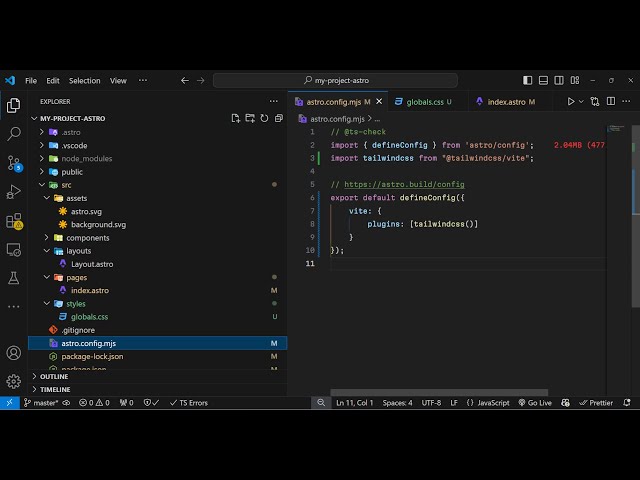Open editor more actions ellipsis
640x480 pixels.
point(626,101)
